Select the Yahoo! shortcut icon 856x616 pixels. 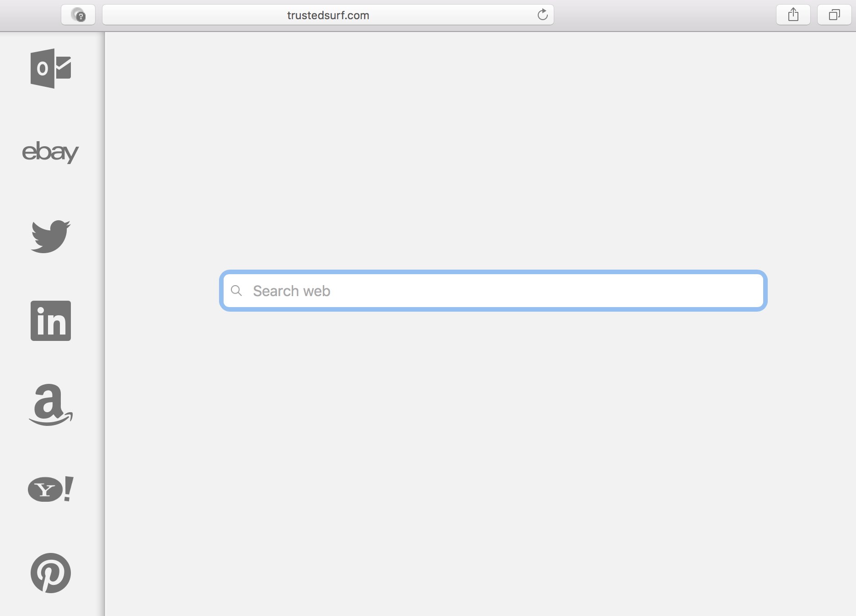pos(50,489)
